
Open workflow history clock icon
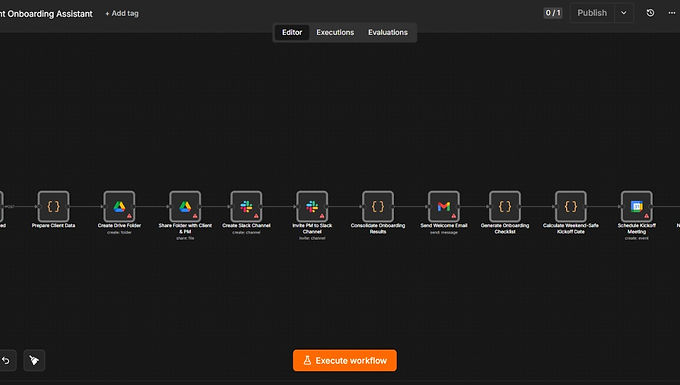650,13
